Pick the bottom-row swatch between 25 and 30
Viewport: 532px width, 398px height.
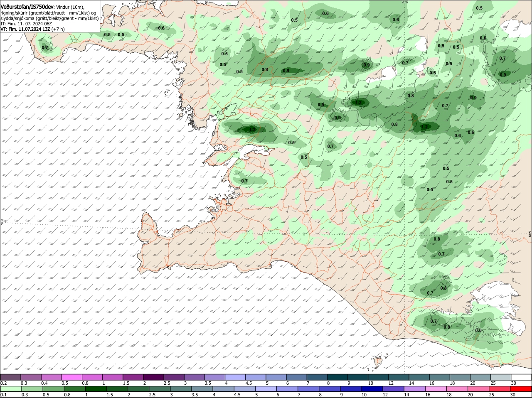coord(500,389)
